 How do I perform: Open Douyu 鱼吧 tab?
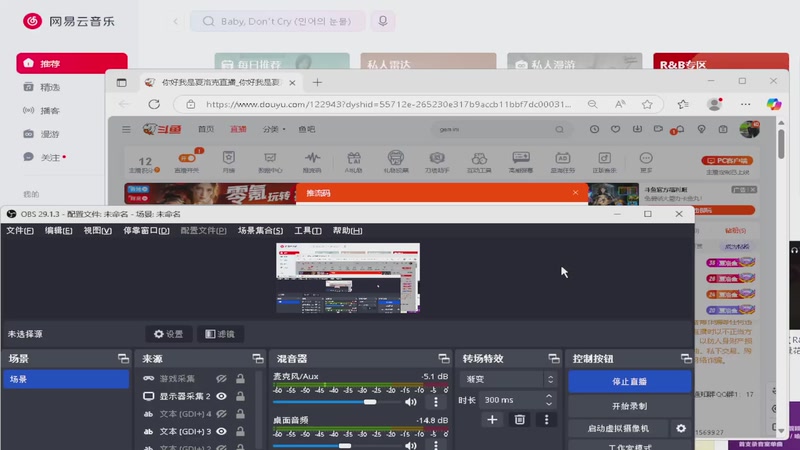307,130
